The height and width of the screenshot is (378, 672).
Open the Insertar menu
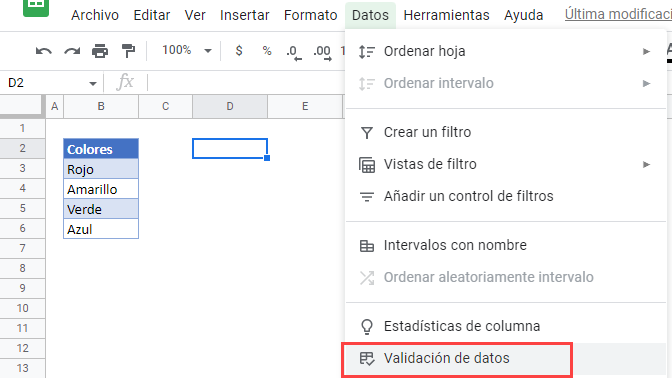pyautogui.click(x=245, y=15)
